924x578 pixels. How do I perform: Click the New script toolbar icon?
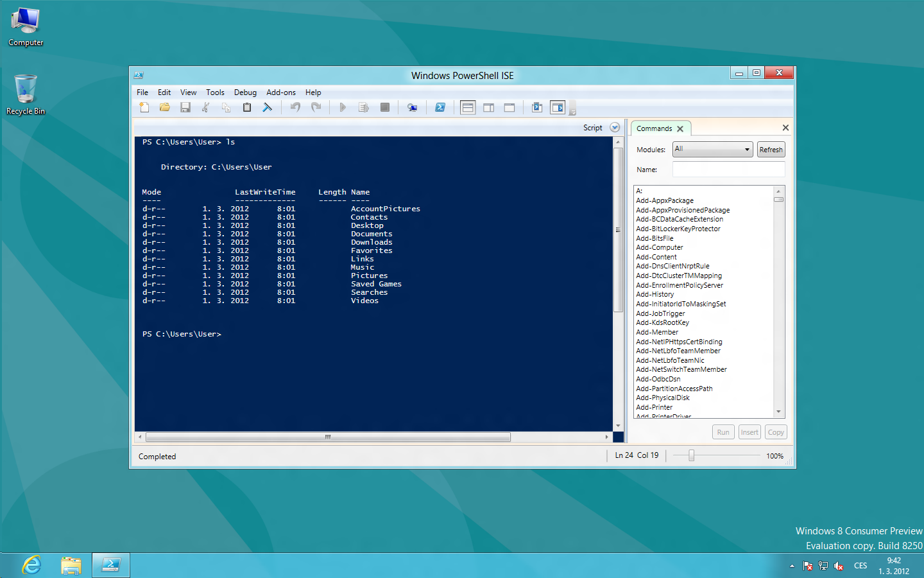pyautogui.click(x=144, y=107)
